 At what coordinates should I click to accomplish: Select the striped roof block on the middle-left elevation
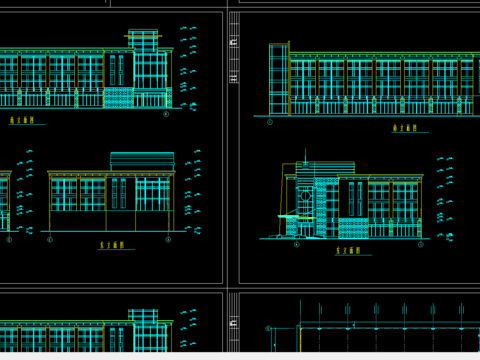(142, 161)
